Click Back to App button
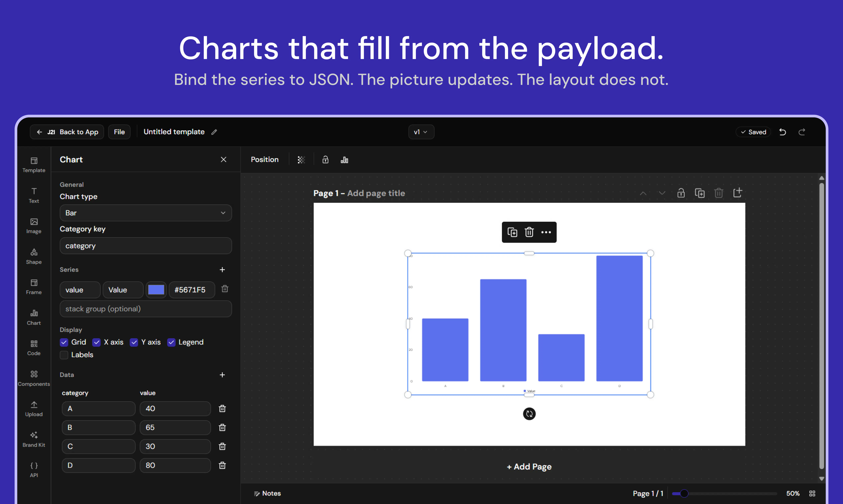This screenshot has height=504, width=843. click(67, 132)
